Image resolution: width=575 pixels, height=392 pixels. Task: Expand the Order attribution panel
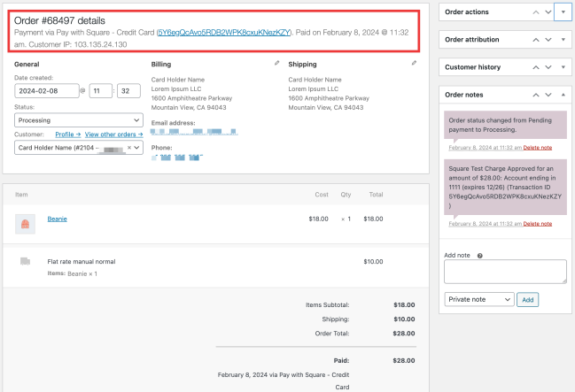pyautogui.click(x=563, y=40)
